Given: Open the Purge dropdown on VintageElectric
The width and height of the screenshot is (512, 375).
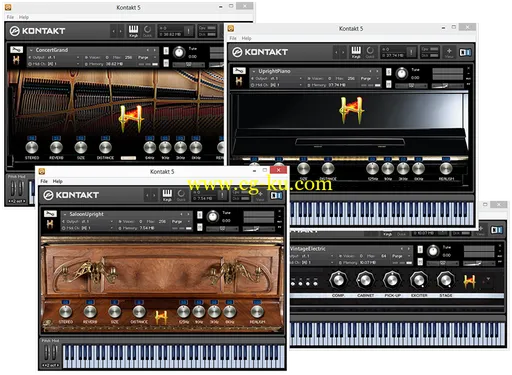Looking at the screenshot, I should pos(401,256).
